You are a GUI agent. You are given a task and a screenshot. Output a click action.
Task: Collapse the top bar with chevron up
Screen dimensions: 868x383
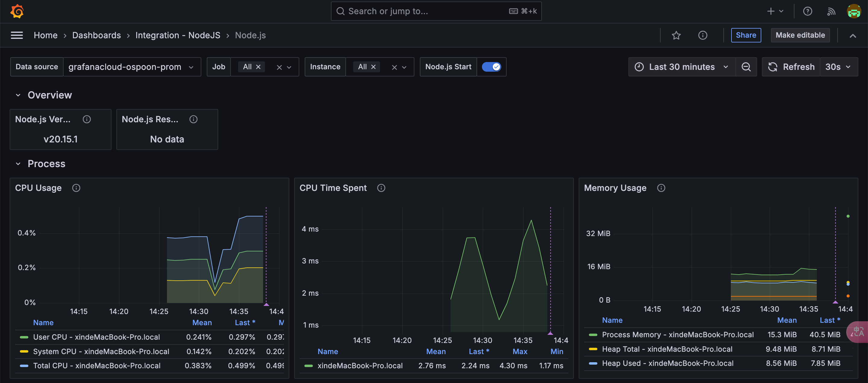(853, 36)
